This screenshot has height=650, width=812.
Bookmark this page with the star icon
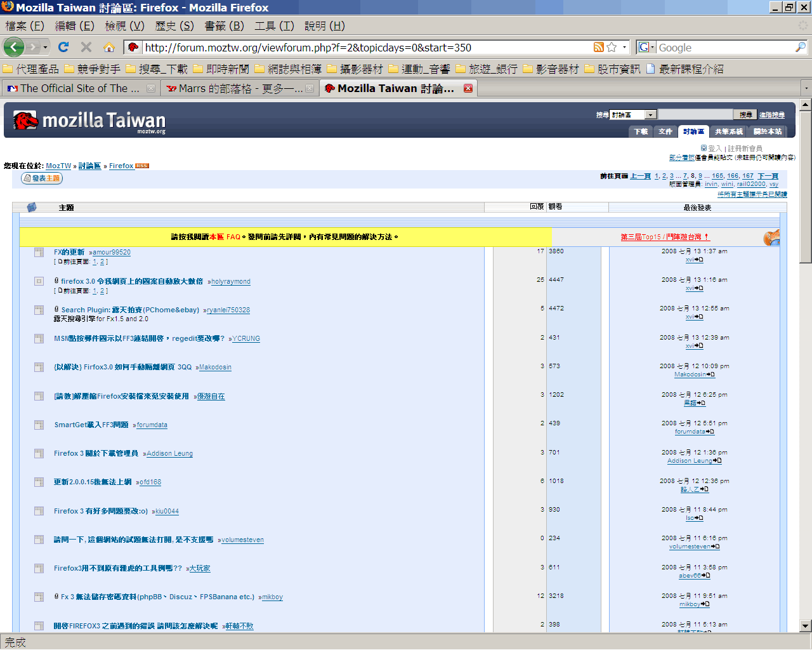[612, 47]
